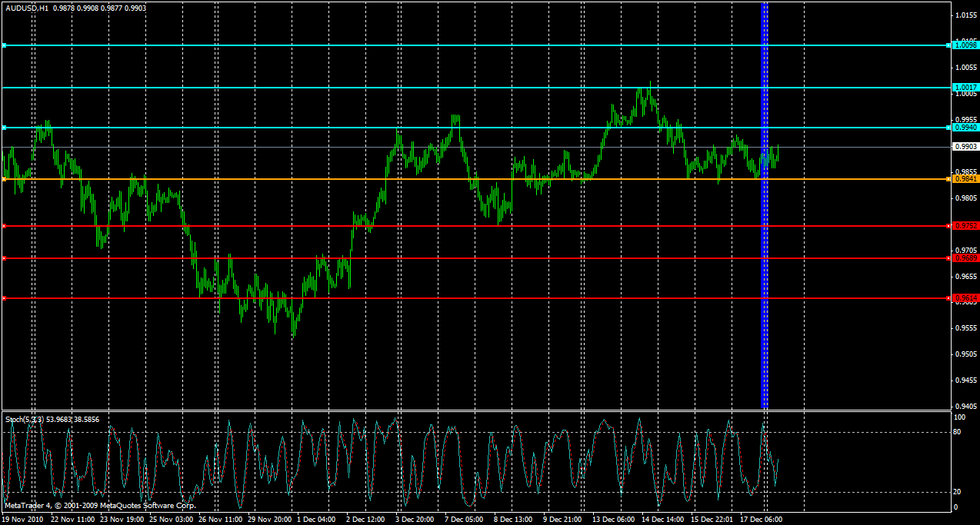Click the cyan 1.0098 price tag
This screenshot has width=980, height=525.
[965, 45]
